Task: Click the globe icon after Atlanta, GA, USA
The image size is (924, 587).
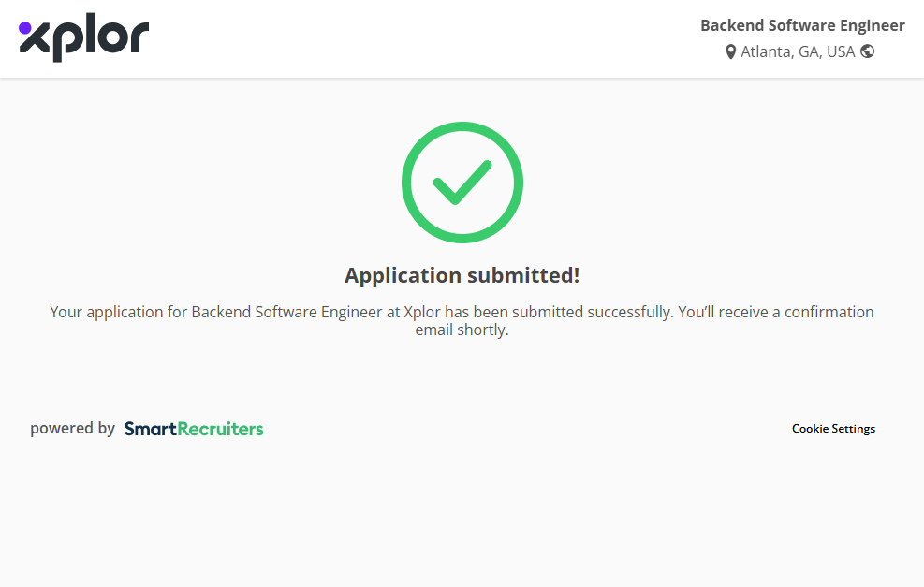Action: (x=867, y=51)
